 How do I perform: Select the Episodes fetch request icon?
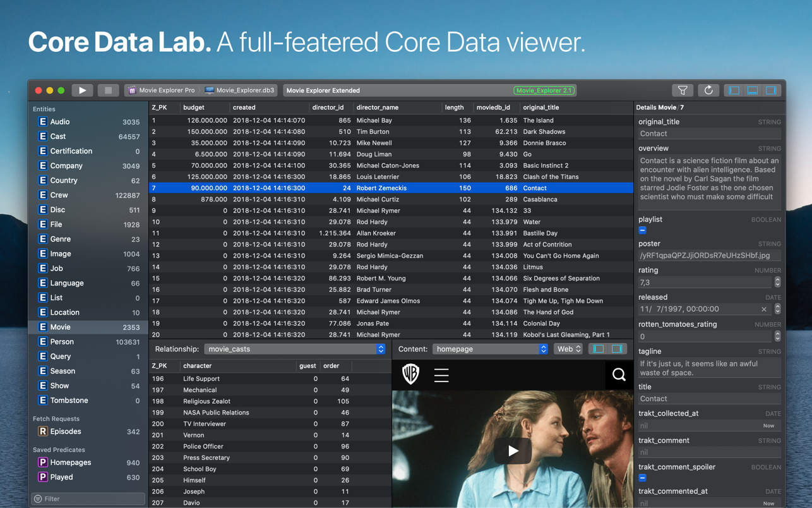coord(42,432)
